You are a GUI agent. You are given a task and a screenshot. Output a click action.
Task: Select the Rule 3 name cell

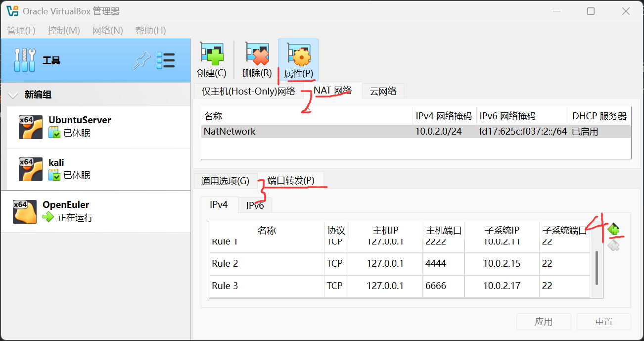point(267,286)
